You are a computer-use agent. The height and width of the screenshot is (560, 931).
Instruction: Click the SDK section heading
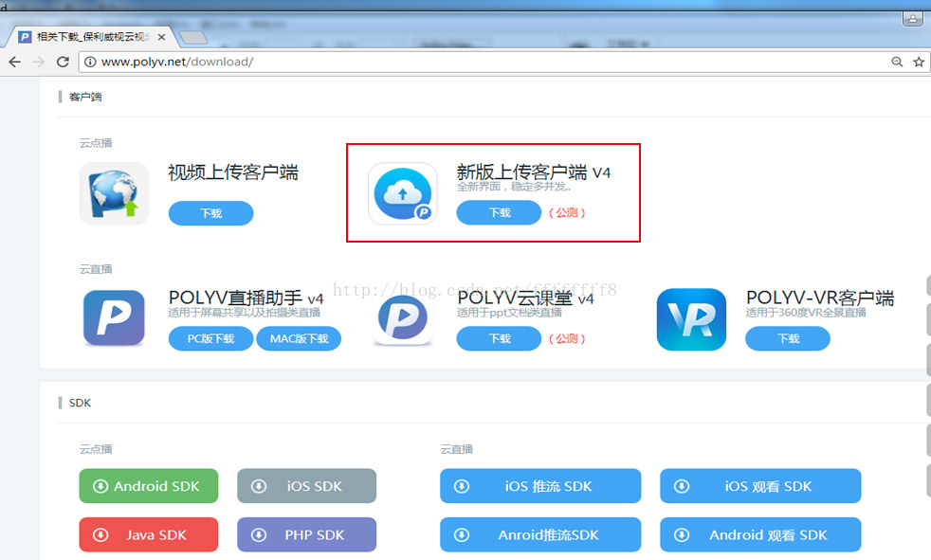(80, 403)
